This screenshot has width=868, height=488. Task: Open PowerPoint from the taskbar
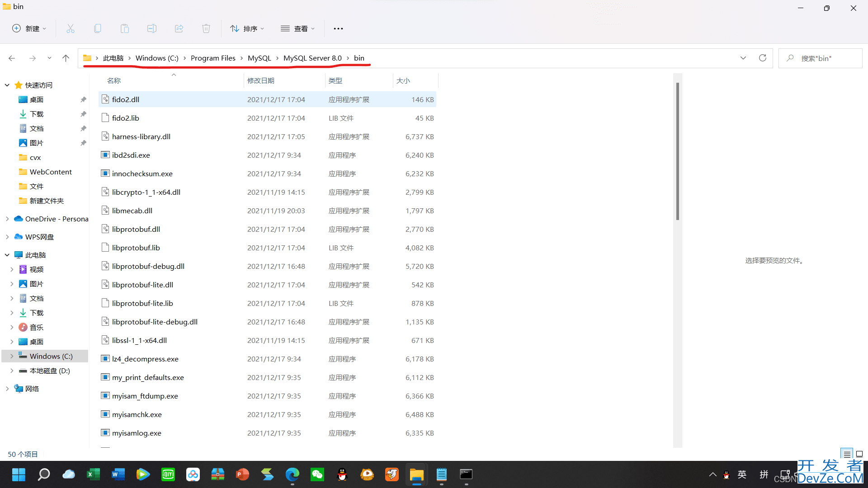243,474
